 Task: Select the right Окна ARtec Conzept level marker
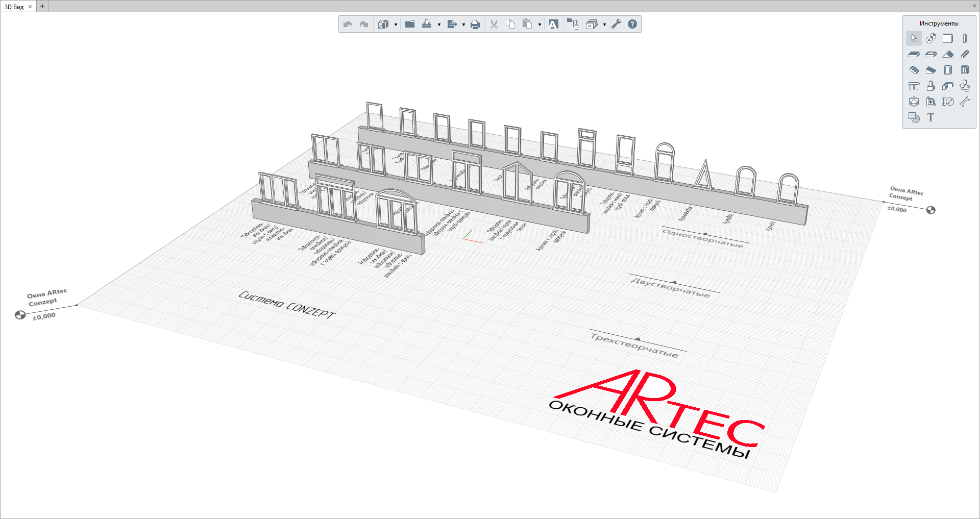coord(910,200)
